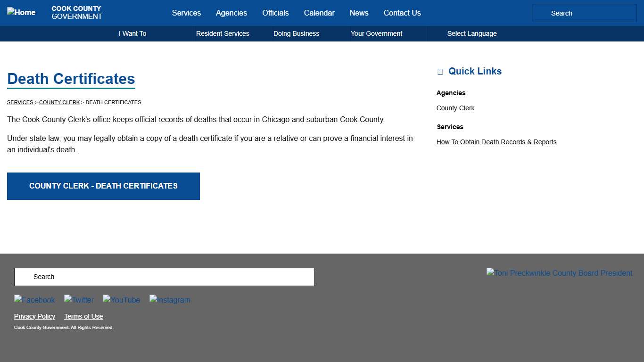Click the Quick Links heading icon
This screenshot has width=644, height=362.
tap(440, 72)
